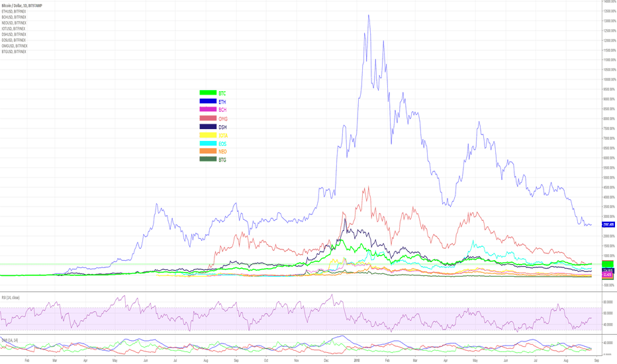Click the blue ETH legend swatch
Image resolution: width=617 pixels, height=364 pixels.
point(208,101)
